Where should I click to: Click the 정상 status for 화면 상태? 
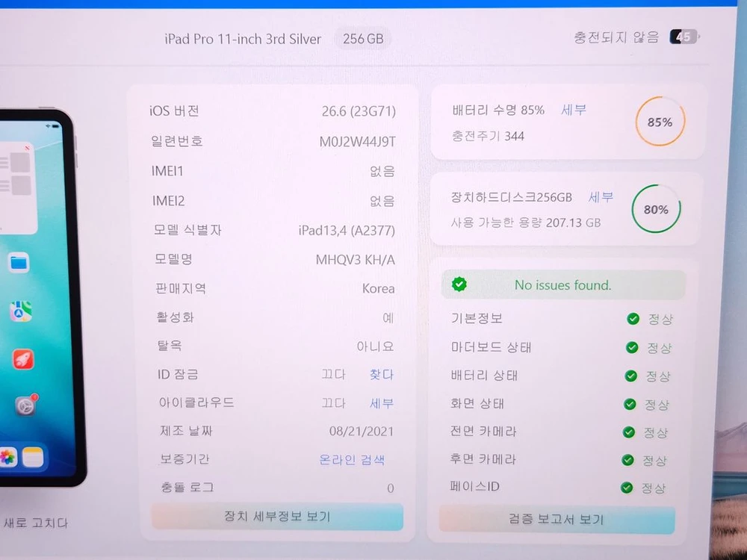click(x=657, y=405)
